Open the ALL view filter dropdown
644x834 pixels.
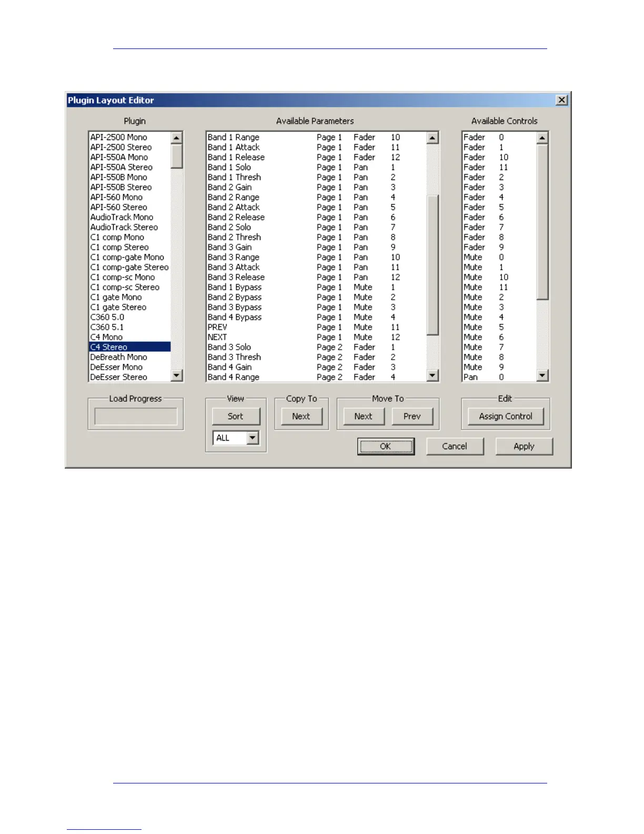pyautogui.click(x=253, y=438)
